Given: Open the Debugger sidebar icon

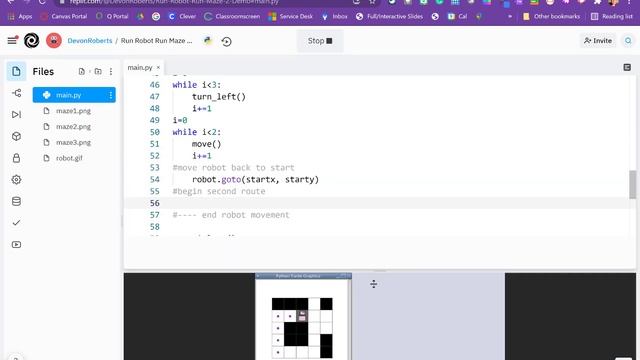Looking at the screenshot, I should point(16,115).
